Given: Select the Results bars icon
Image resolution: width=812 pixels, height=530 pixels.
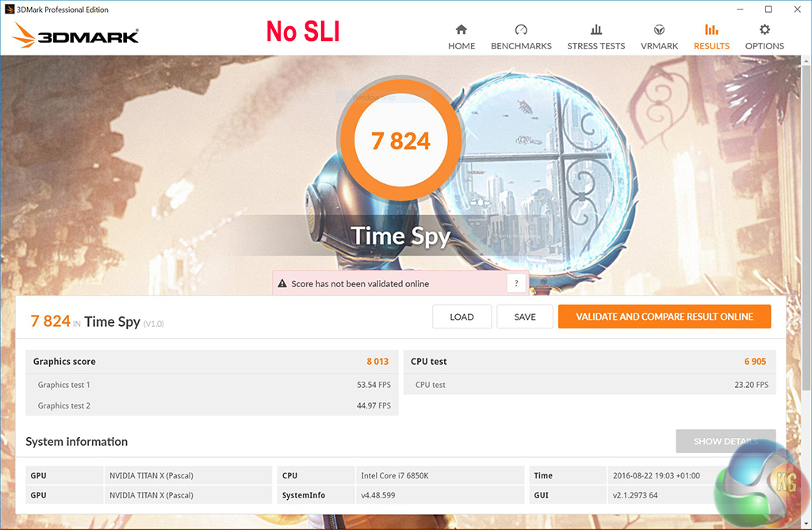Looking at the screenshot, I should pyautogui.click(x=711, y=29).
